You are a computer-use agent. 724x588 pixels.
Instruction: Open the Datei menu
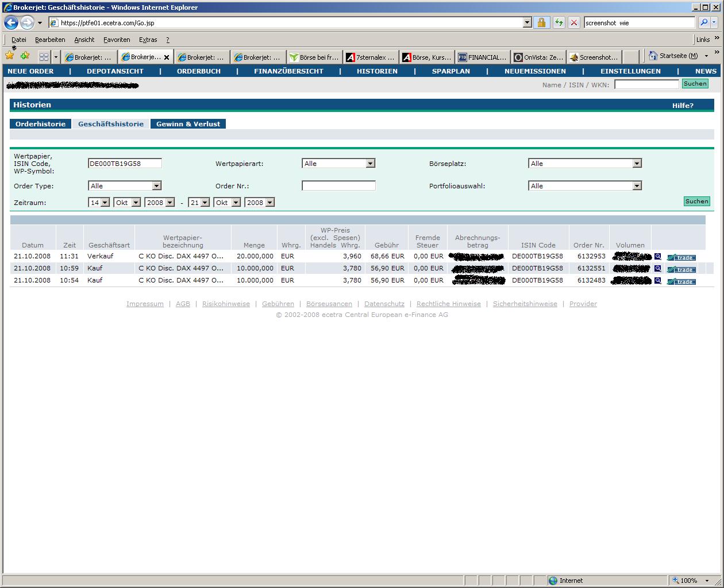tap(19, 40)
